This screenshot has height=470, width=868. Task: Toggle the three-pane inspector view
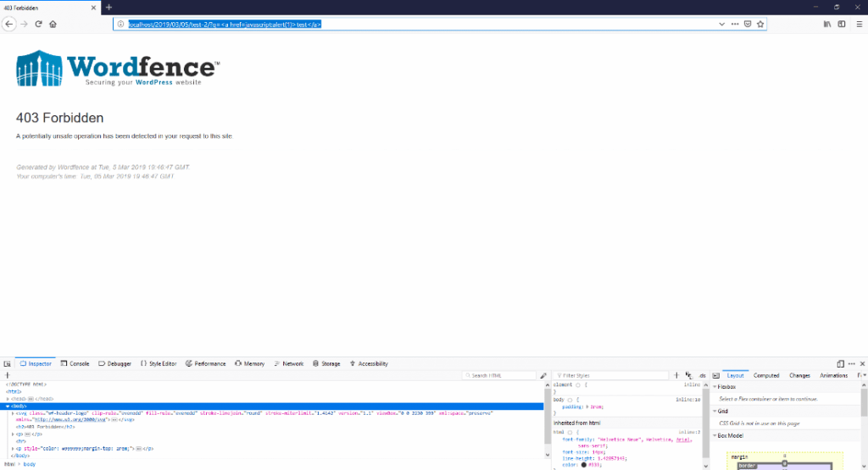(715, 375)
